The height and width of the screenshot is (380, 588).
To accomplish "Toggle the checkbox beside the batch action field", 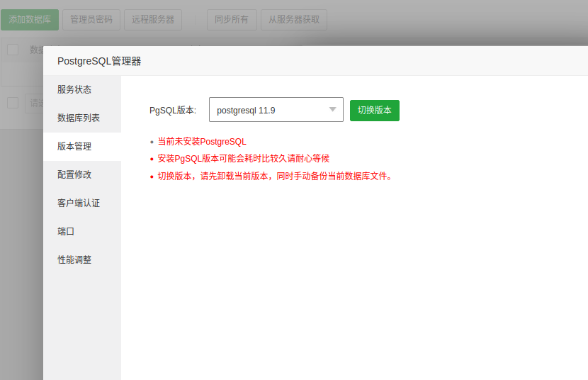I will coord(13,103).
